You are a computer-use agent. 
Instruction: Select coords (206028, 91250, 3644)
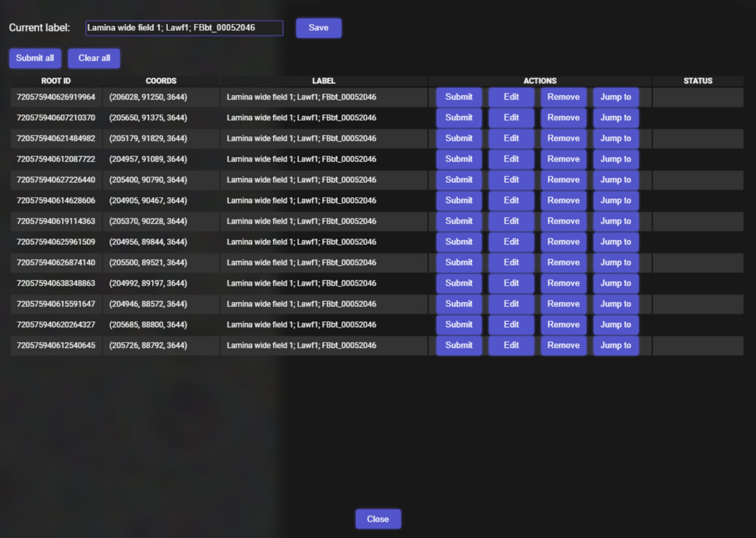[x=148, y=97]
